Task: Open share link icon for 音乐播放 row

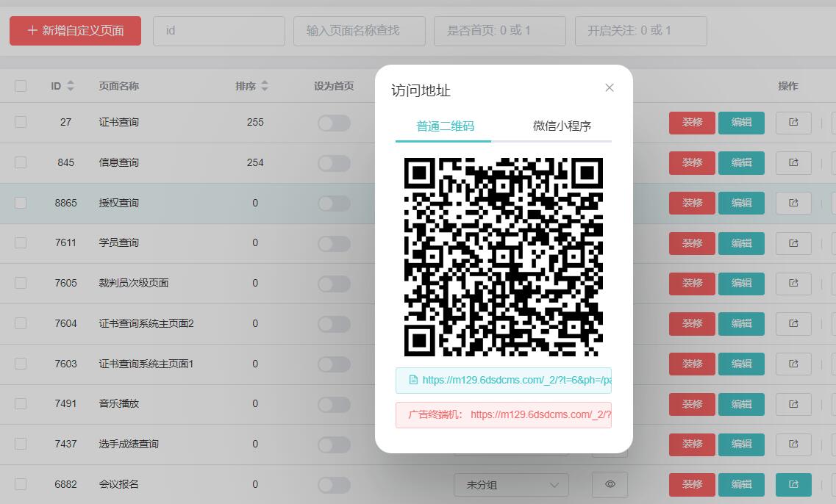Action: pos(793,404)
